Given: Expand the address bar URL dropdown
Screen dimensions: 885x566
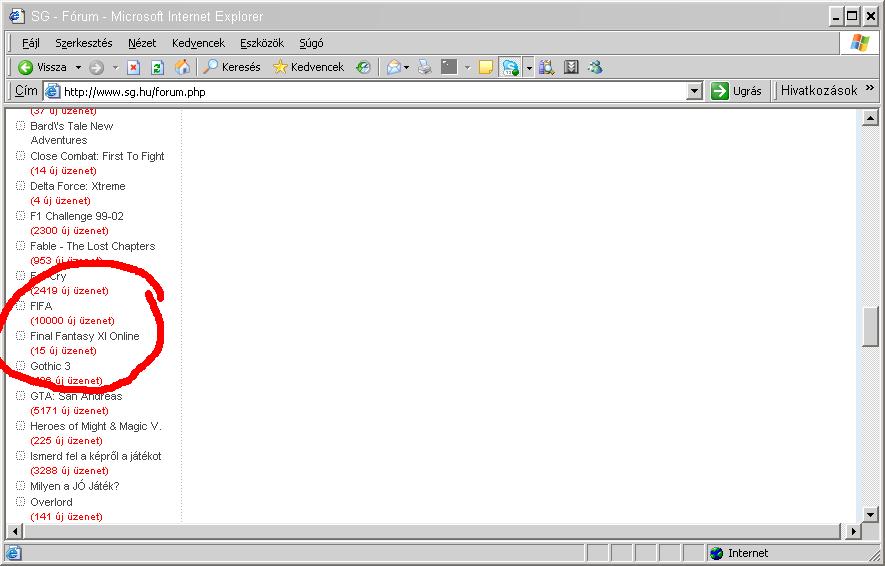Looking at the screenshot, I should point(695,91).
